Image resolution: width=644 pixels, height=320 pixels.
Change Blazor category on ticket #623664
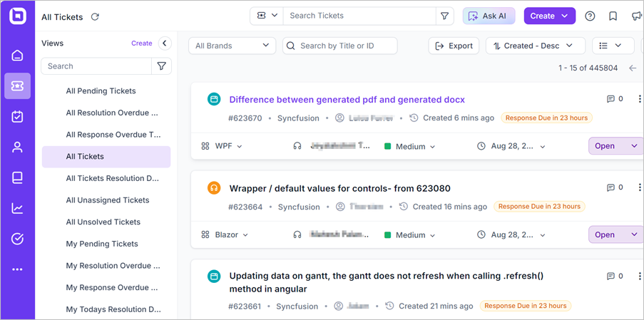(225, 235)
